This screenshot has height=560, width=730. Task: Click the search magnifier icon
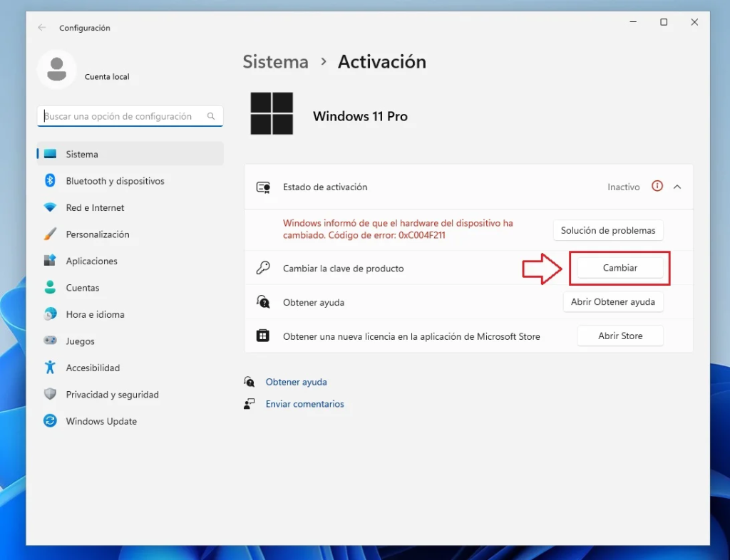click(x=211, y=116)
